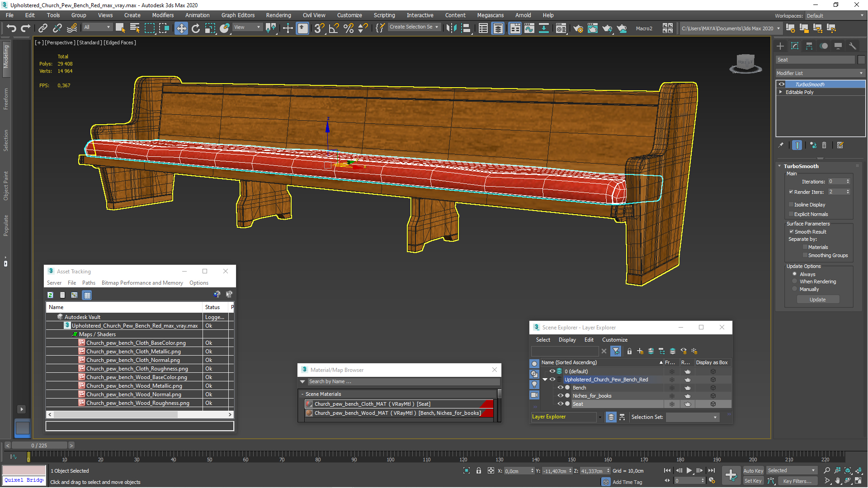Enable Separate by Materials checkbox
The image size is (868, 488).
[805, 247]
